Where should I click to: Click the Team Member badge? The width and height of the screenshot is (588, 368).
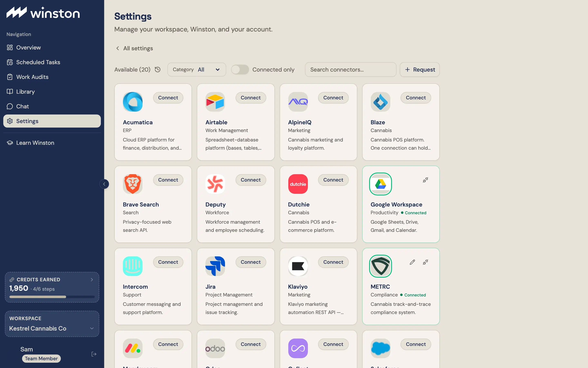(41, 359)
